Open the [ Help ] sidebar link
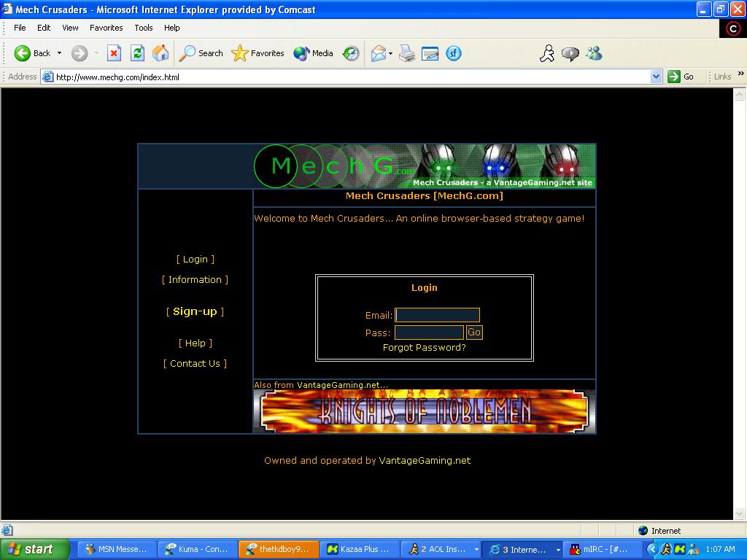This screenshot has height=560, width=747. [x=196, y=343]
